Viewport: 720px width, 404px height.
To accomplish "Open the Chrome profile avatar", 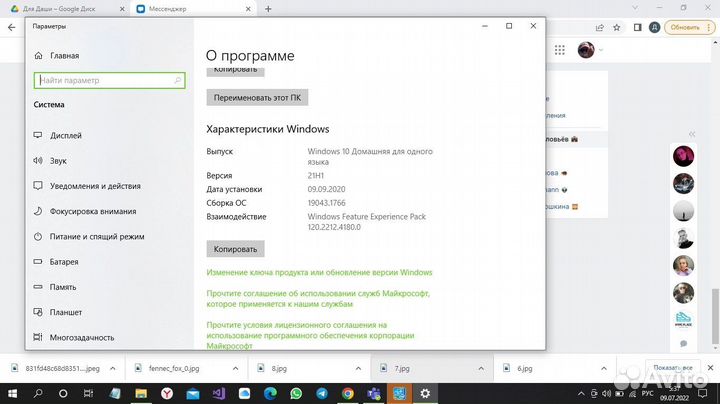I will pyautogui.click(x=654, y=28).
